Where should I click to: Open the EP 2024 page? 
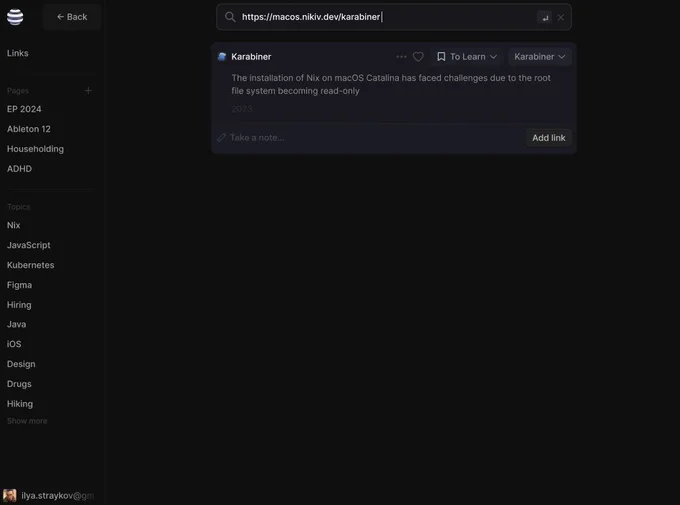24,109
